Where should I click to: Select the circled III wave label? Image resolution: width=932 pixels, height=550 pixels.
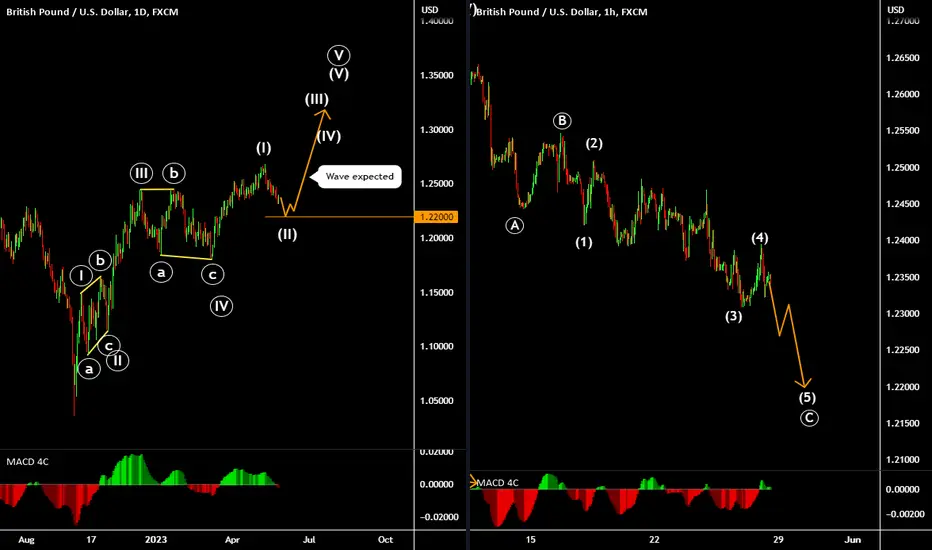[141, 174]
